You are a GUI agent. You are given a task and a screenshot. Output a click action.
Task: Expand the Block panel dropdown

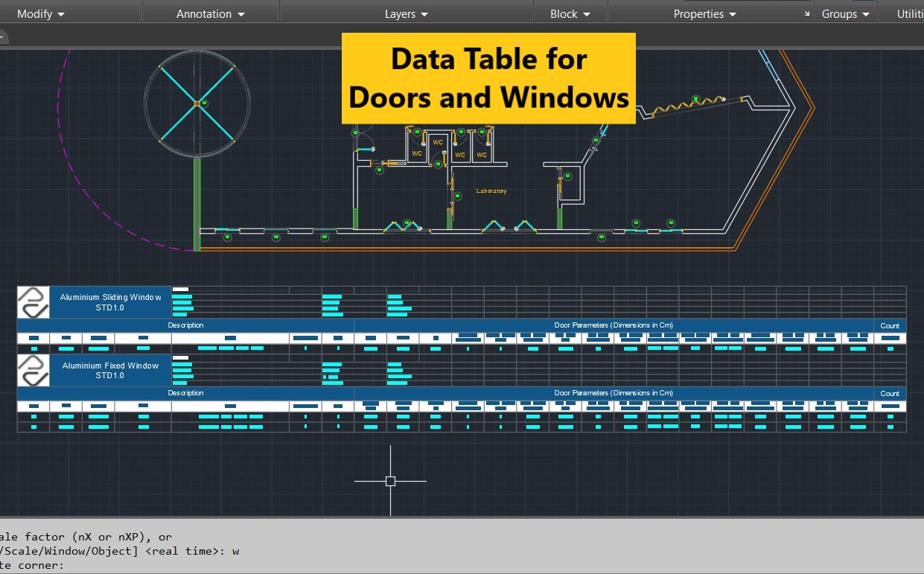point(570,13)
